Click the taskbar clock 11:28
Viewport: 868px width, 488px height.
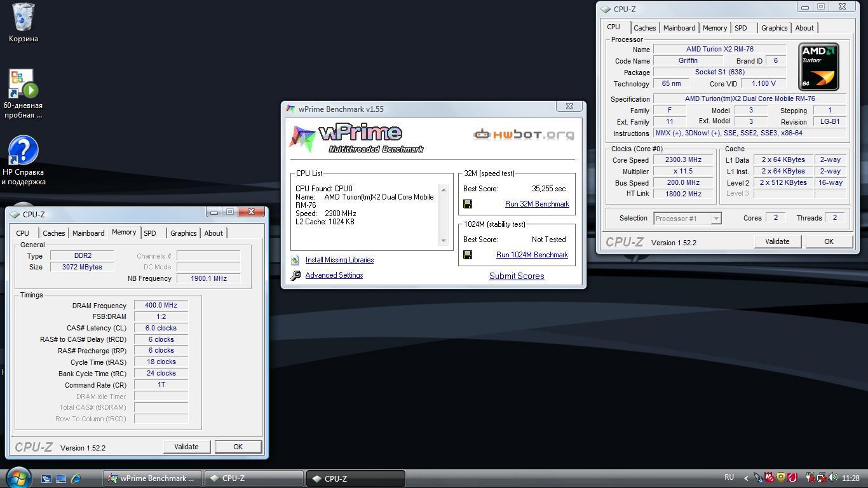pos(851,478)
